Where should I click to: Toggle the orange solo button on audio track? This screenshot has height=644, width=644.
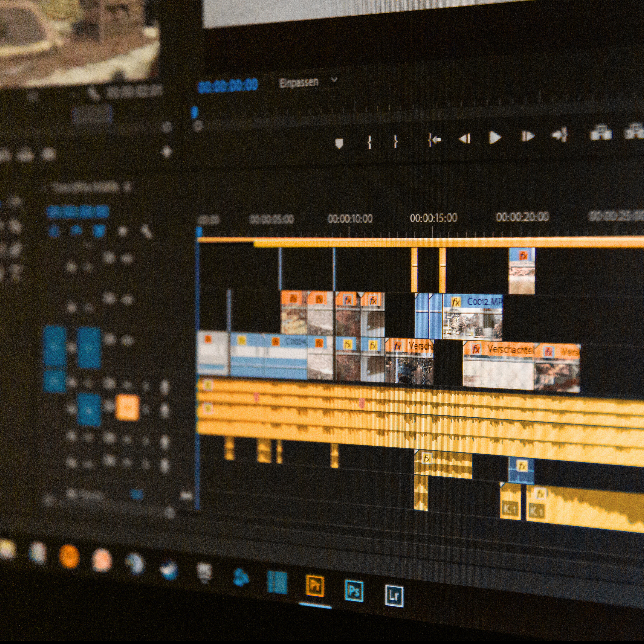127,407
